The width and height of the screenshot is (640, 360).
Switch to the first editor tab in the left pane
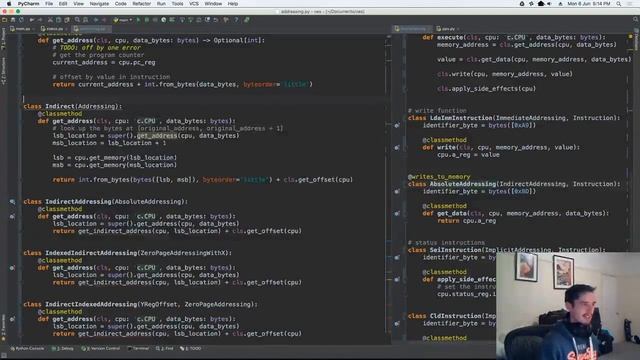coord(22,29)
